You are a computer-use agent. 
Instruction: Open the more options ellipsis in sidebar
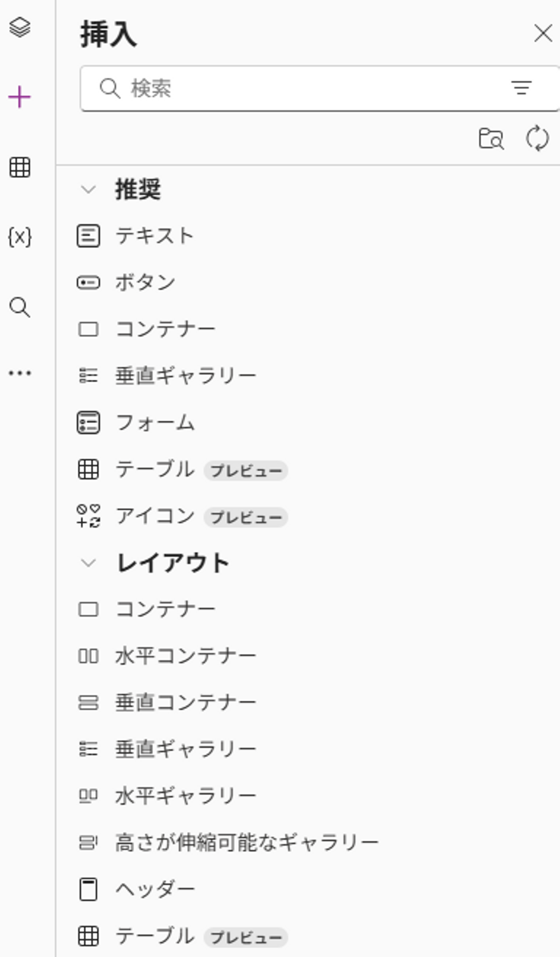click(19, 373)
